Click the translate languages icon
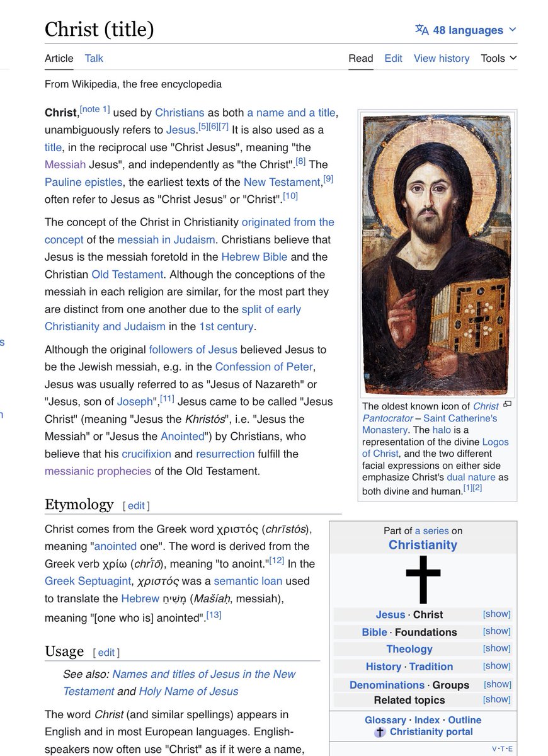 click(x=421, y=30)
